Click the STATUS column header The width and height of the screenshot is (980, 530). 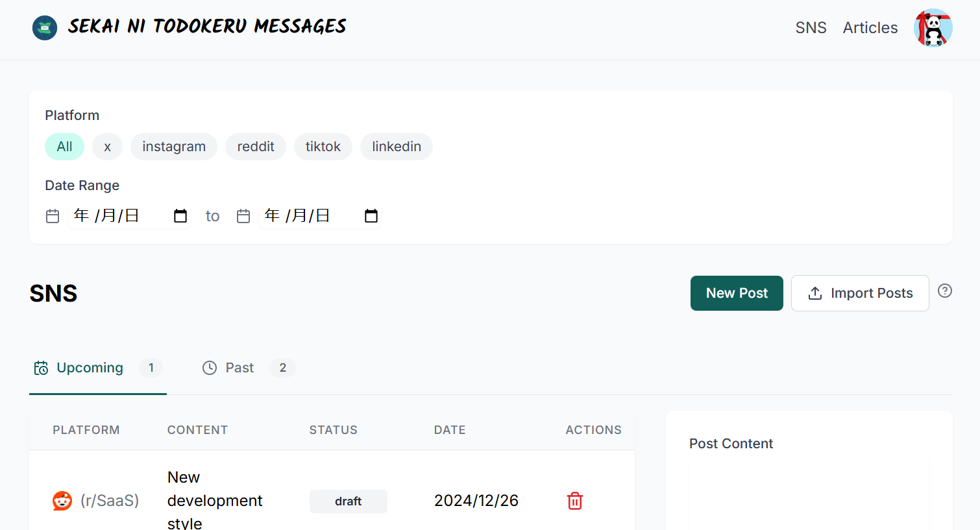334,430
